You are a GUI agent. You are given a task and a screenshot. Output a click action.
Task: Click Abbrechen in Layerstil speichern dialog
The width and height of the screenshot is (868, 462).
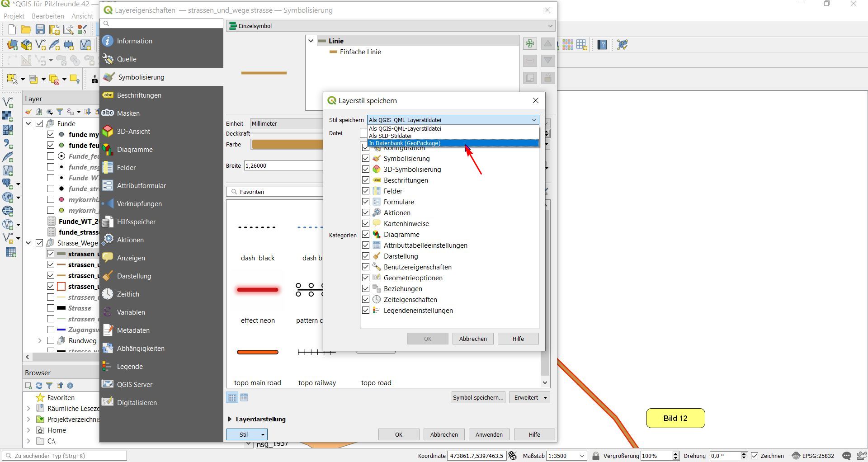(x=473, y=339)
